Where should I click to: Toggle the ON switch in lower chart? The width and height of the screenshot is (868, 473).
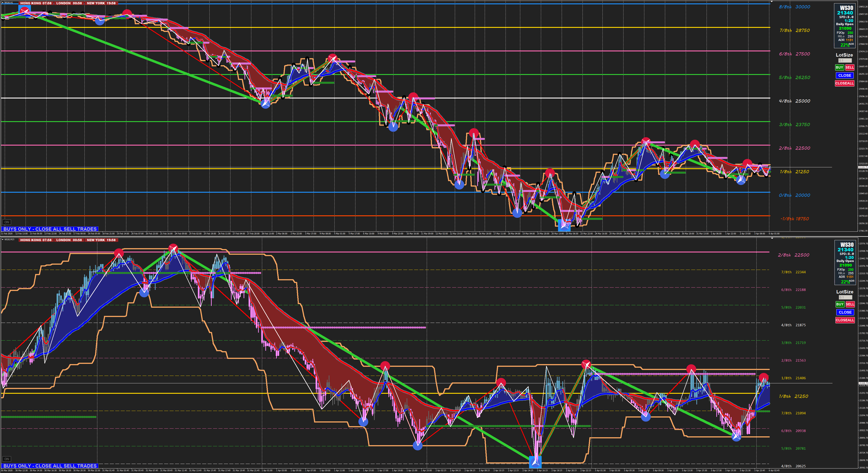click(6, 459)
